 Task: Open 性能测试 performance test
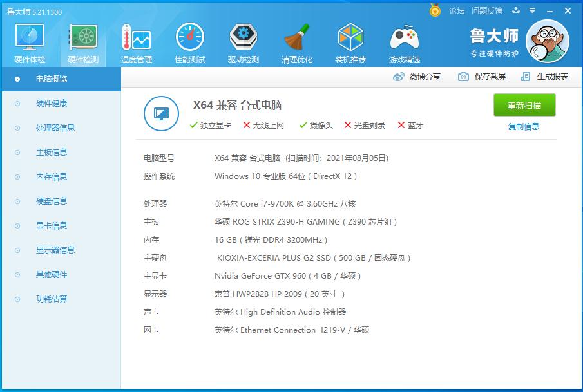coord(191,42)
